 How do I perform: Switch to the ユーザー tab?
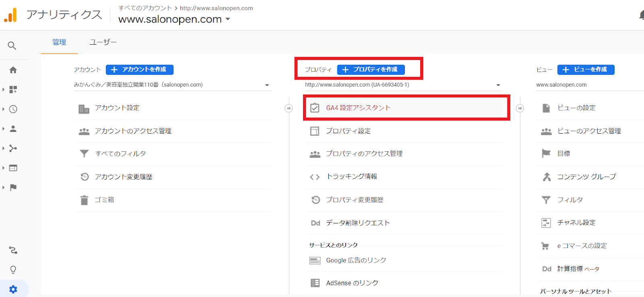(103, 42)
